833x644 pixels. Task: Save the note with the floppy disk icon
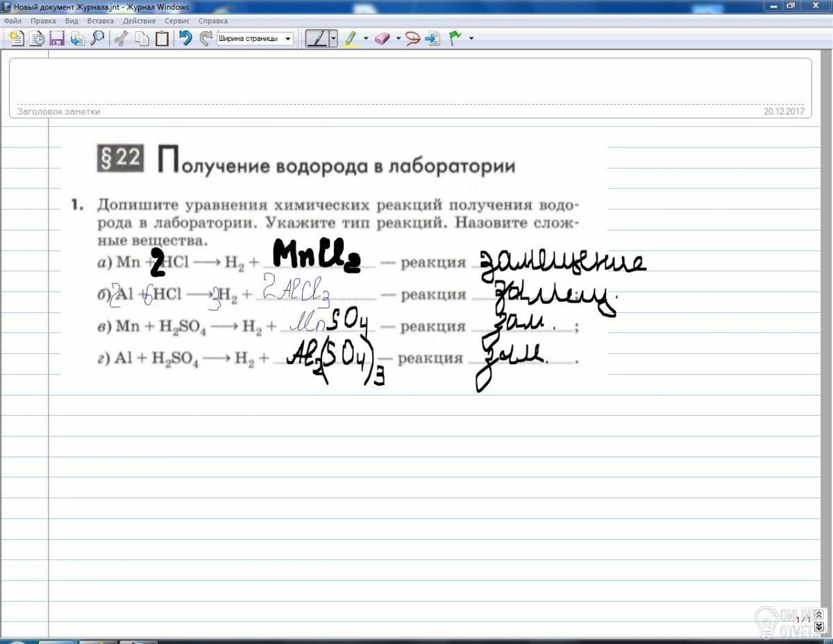57,38
